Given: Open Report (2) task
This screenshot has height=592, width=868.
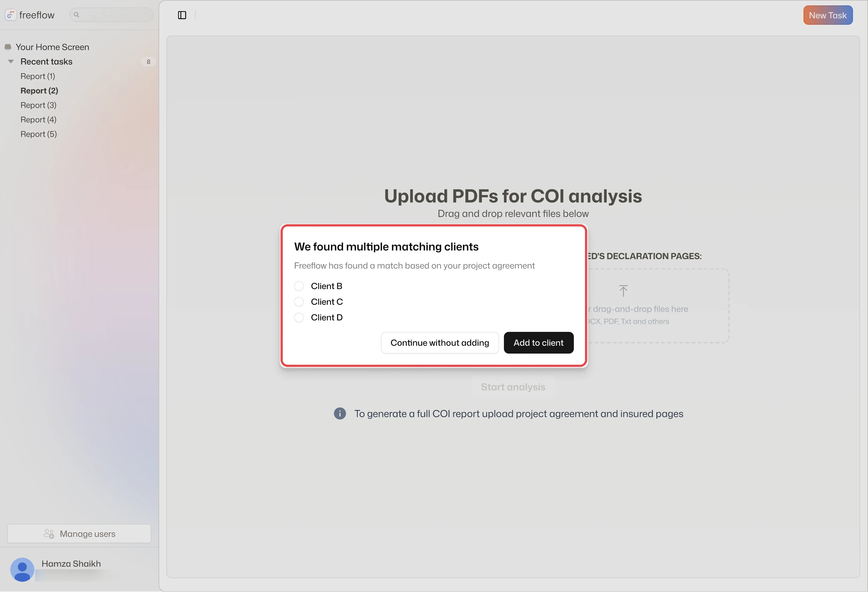Looking at the screenshot, I should tap(39, 91).
